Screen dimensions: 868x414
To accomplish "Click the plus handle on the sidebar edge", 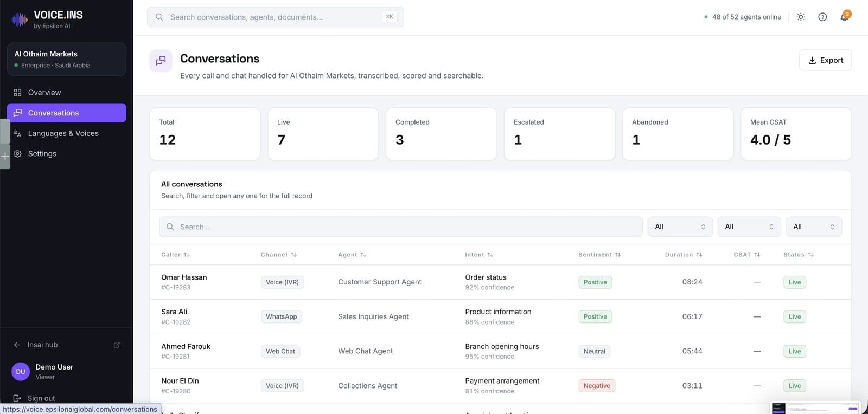I will click(x=5, y=157).
